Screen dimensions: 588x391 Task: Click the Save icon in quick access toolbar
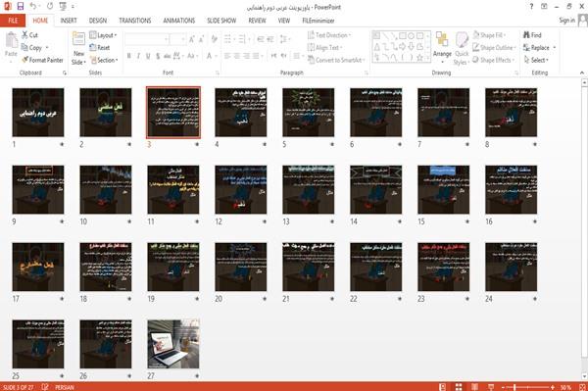pyautogui.click(x=21, y=7)
